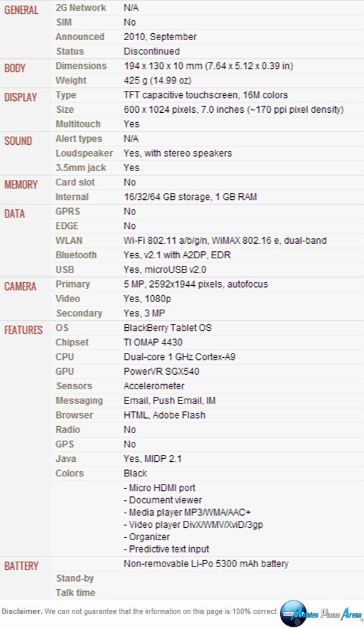Image resolution: width=364 pixels, height=628 pixels.
Task: Click the 2G Network label
Action: coord(81,8)
